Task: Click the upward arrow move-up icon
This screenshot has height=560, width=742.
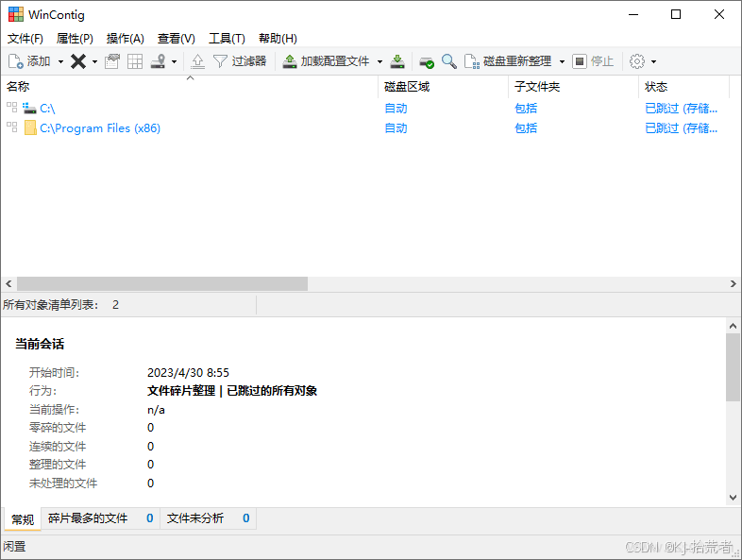Action: 198,61
